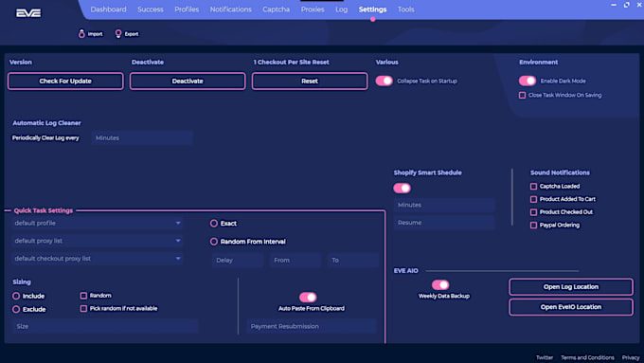644x363 pixels.
Task: Toggle Auto Paste From Clipboard
Action: click(308, 298)
